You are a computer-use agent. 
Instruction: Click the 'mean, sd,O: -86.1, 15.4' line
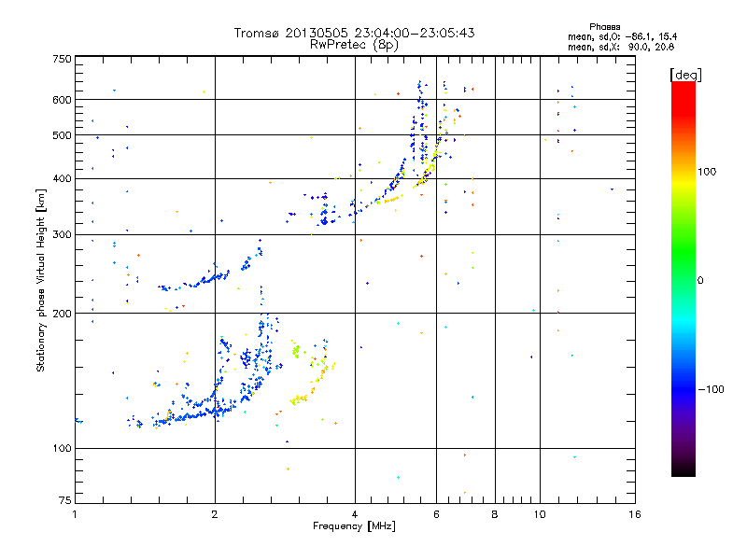(622, 36)
